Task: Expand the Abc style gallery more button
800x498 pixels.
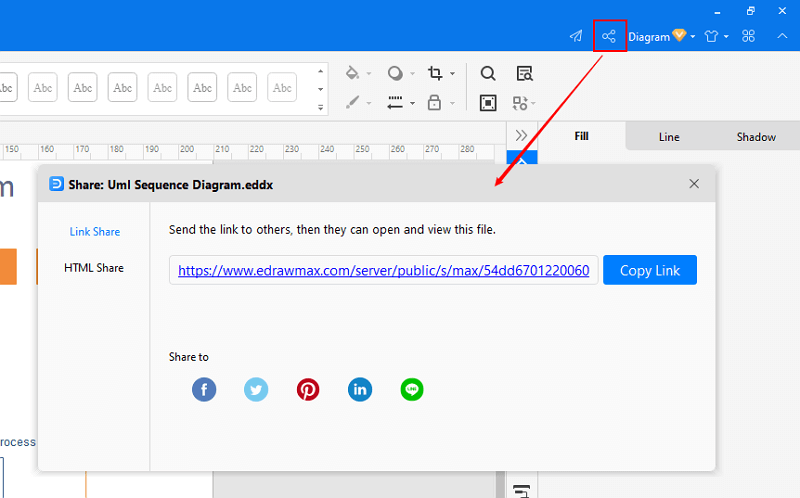Action: 320,108
